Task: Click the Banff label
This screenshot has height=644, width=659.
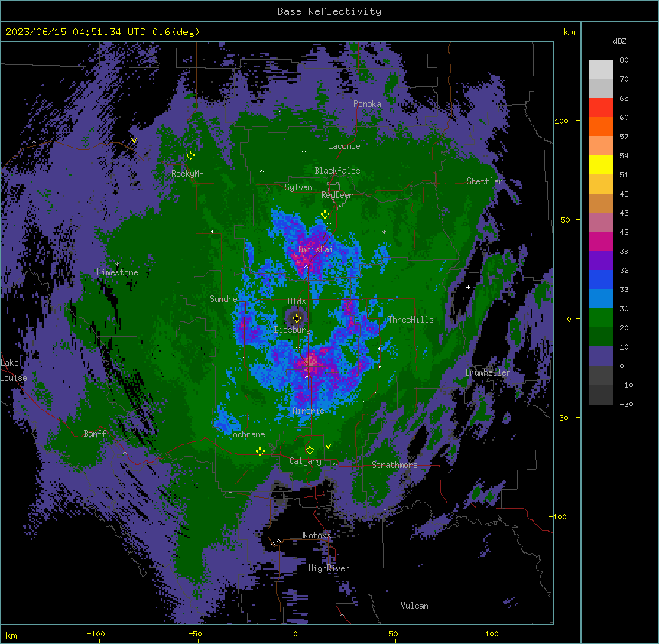Action: (x=95, y=434)
